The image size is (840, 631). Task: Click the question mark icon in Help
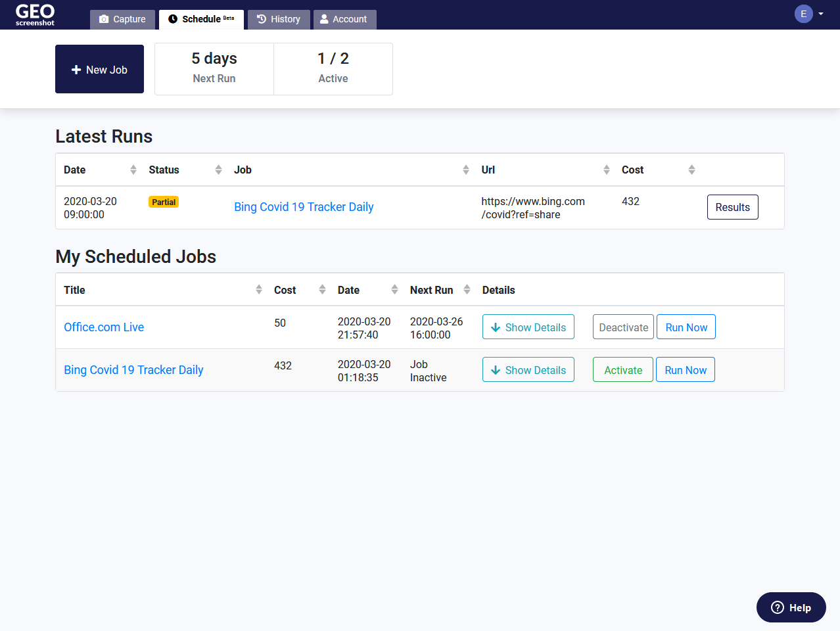[776, 607]
